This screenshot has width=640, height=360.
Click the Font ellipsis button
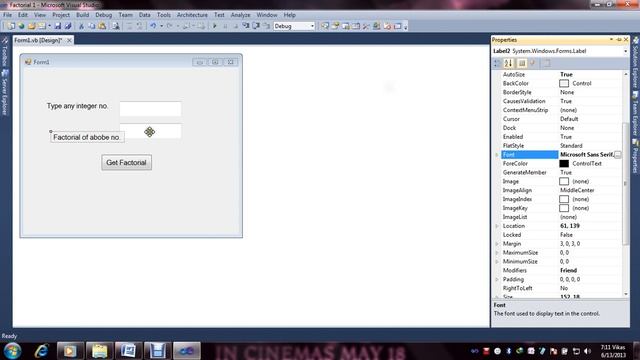(x=618, y=155)
